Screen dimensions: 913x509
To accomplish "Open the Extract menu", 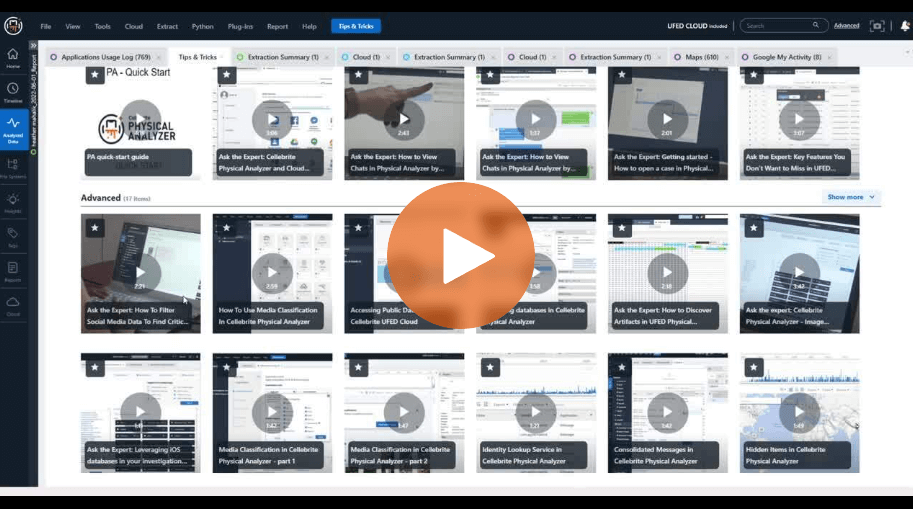I will (x=167, y=26).
